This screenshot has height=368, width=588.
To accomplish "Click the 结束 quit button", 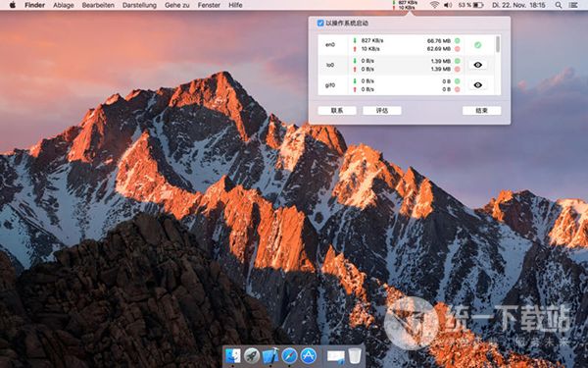I will [x=481, y=110].
